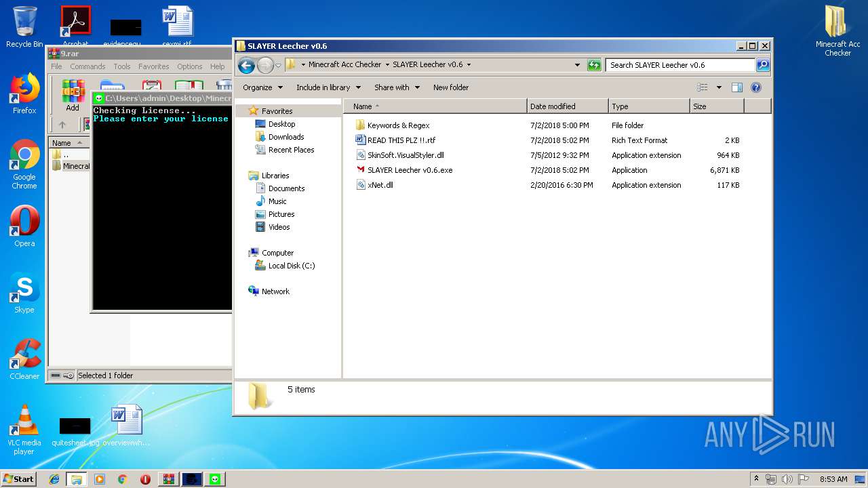Viewport: 868px width, 488px height.
Task: Sort files by the Type column header
Action: tap(649, 106)
